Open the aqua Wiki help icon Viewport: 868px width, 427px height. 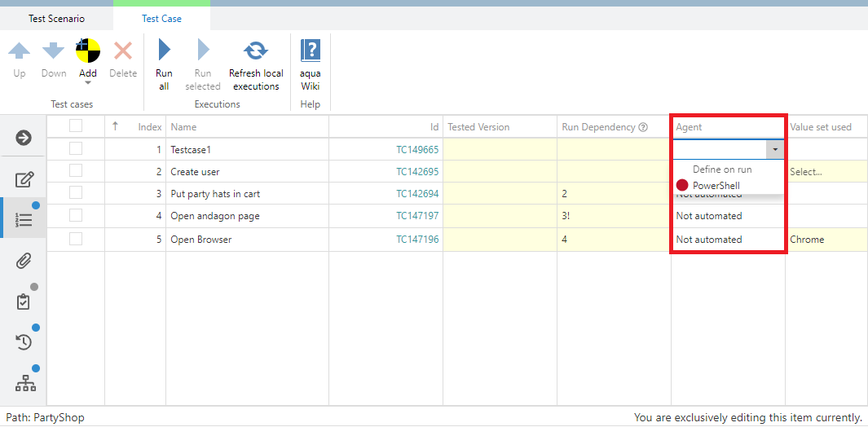[x=311, y=51]
